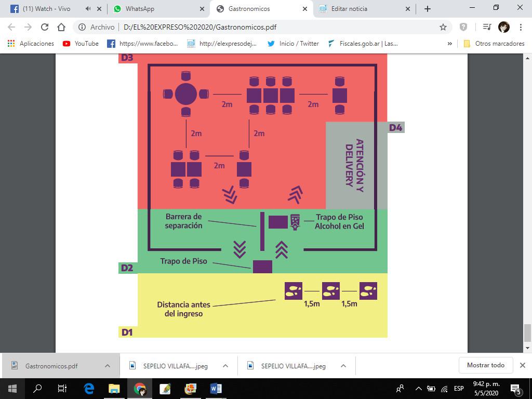The width and height of the screenshot is (532, 399).
Task: Open a new tab with plus button
Action: point(427,9)
